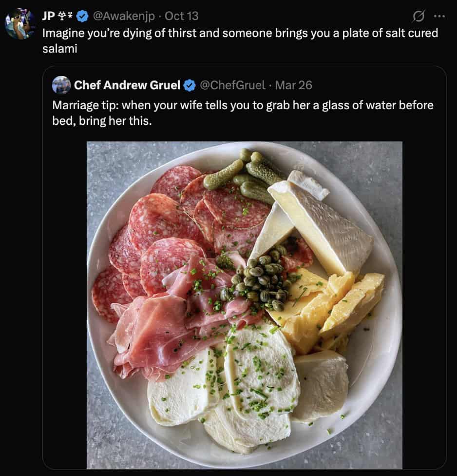Click the emoji symbols after JP's name
The height and width of the screenshot is (476, 457).
click(66, 16)
